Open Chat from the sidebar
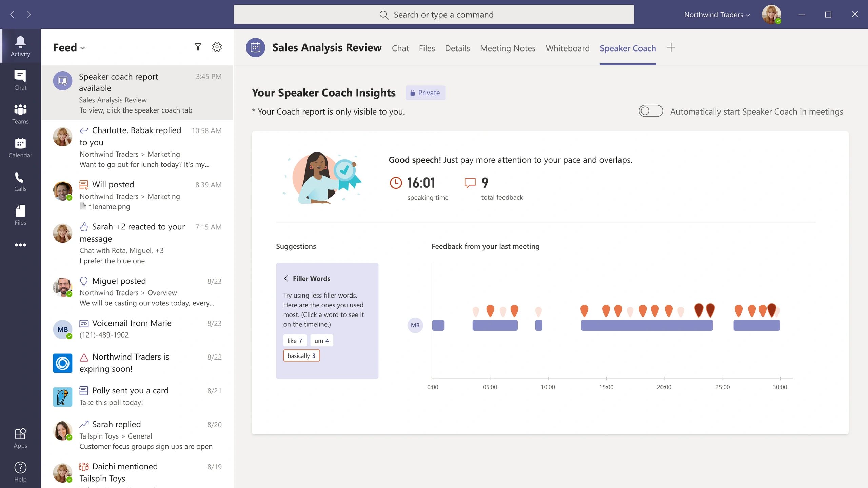Screen dimensions: 868x488 point(20,80)
